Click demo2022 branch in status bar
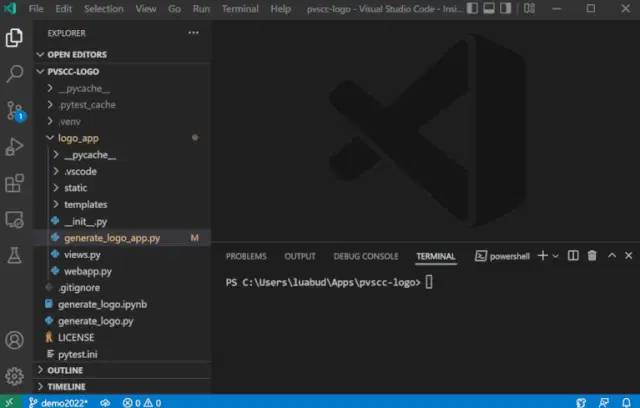 pos(58,403)
